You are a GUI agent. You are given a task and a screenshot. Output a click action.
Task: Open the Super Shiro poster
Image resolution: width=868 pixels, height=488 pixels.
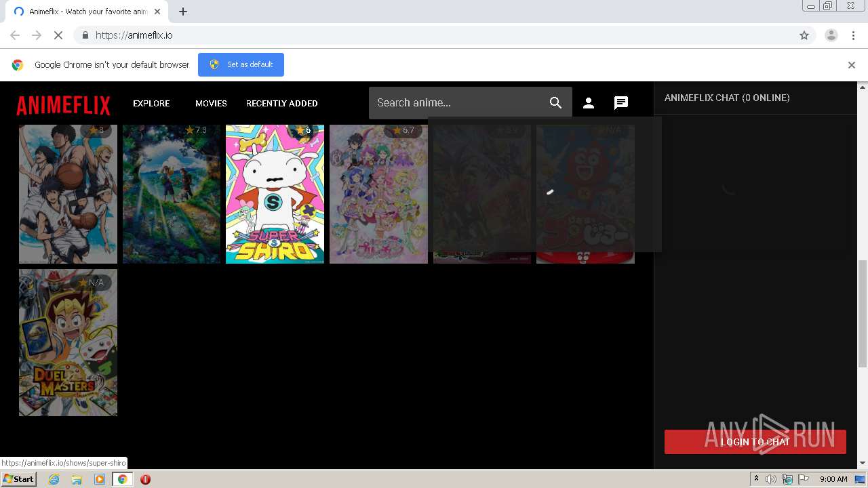[275, 194]
